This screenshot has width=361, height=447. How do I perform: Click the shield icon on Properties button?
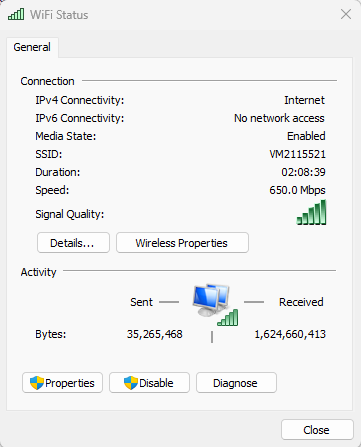click(x=37, y=383)
